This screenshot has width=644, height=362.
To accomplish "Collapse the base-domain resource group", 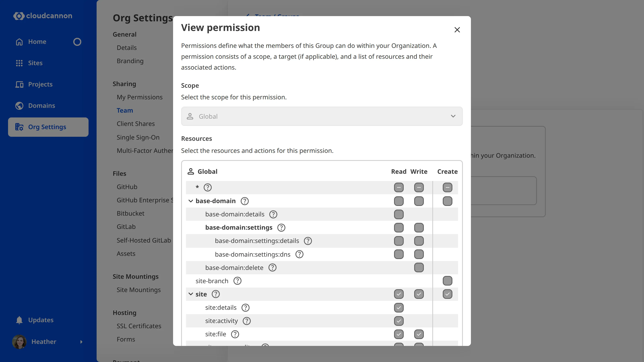I will pos(191,201).
